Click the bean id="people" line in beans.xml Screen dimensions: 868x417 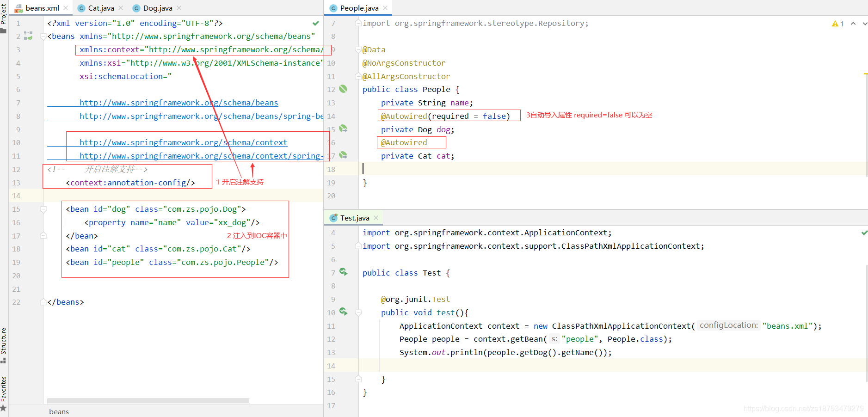pos(172,262)
